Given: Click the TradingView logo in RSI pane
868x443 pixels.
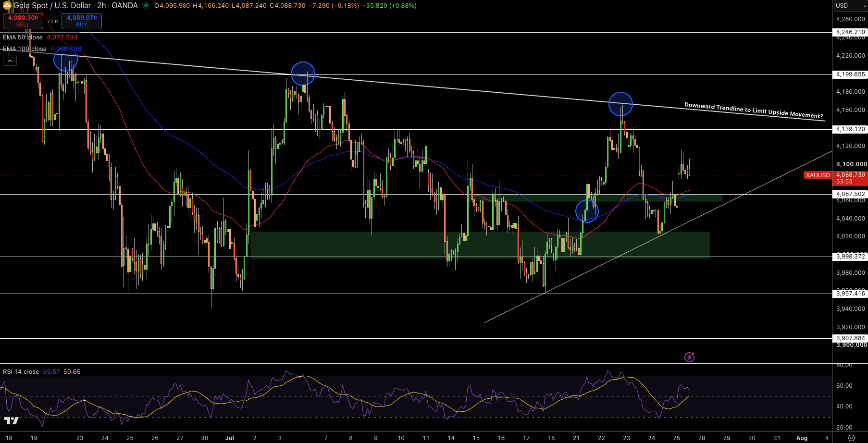Looking at the screenshot, I should [x=12, y=420].
